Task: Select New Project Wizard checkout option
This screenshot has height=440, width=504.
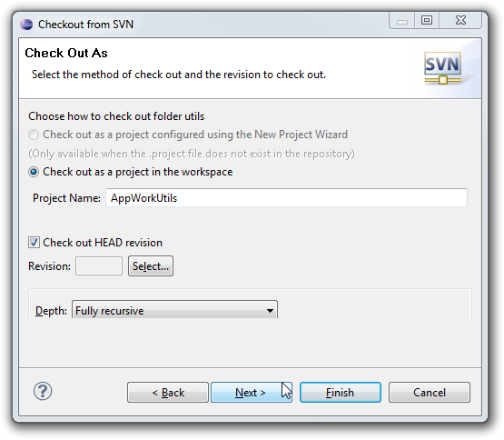Action: tap(34, 135)
